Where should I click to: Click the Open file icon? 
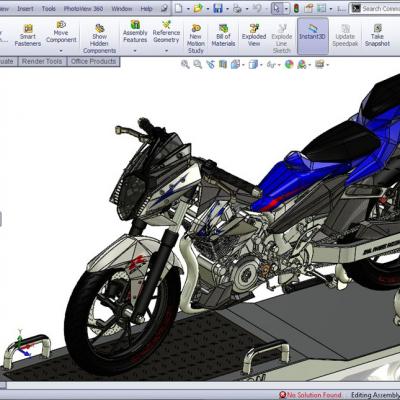click(x=198, y=8)
